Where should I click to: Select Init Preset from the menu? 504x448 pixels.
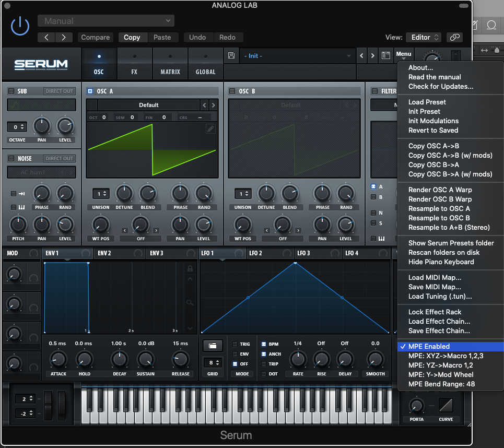click(424, 111)
